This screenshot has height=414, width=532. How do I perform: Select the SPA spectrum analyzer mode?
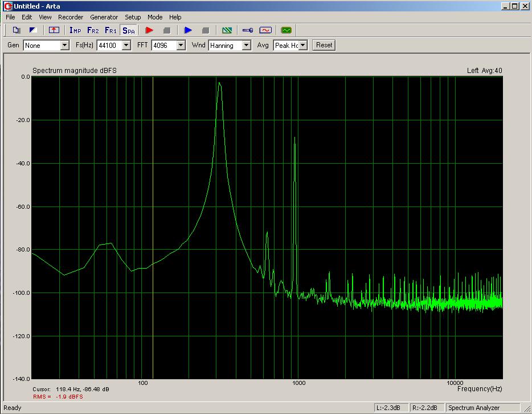(129, 30)
